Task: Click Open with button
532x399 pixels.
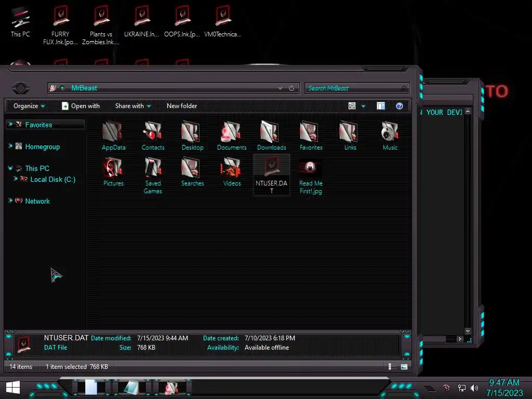Action: tap(81, 106)
